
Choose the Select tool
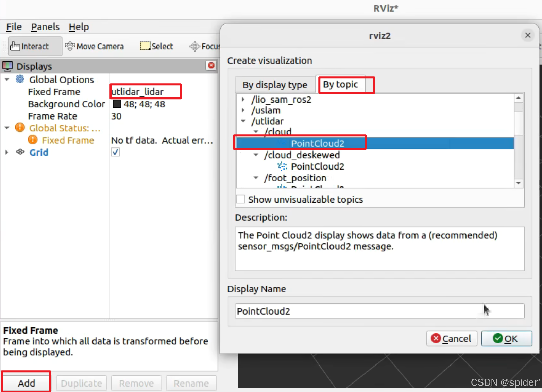point(157,46)
